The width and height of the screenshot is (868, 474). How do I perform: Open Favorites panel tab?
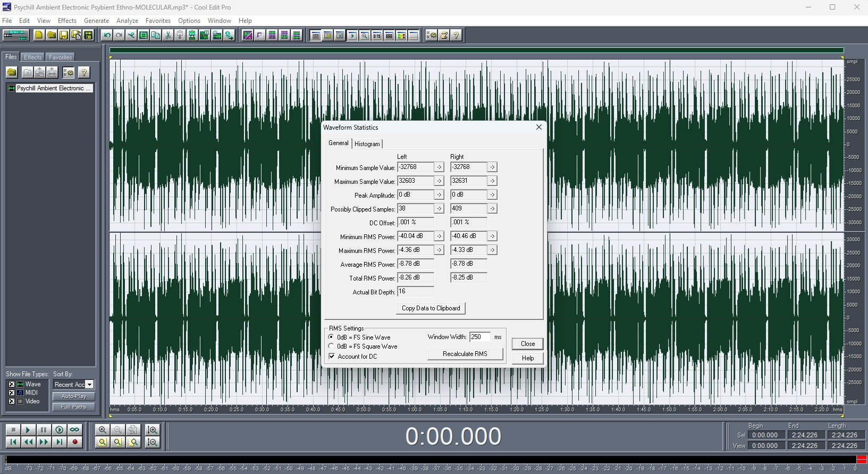(60, 57)
